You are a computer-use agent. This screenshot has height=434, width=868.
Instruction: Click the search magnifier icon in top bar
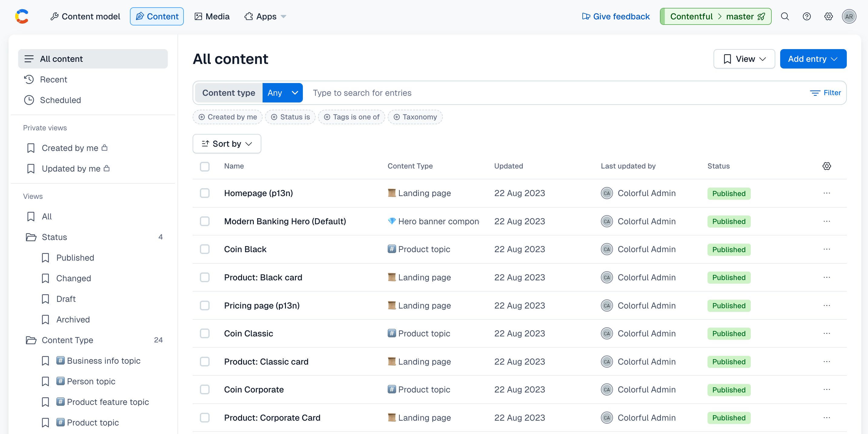click(x=785, y=16)
